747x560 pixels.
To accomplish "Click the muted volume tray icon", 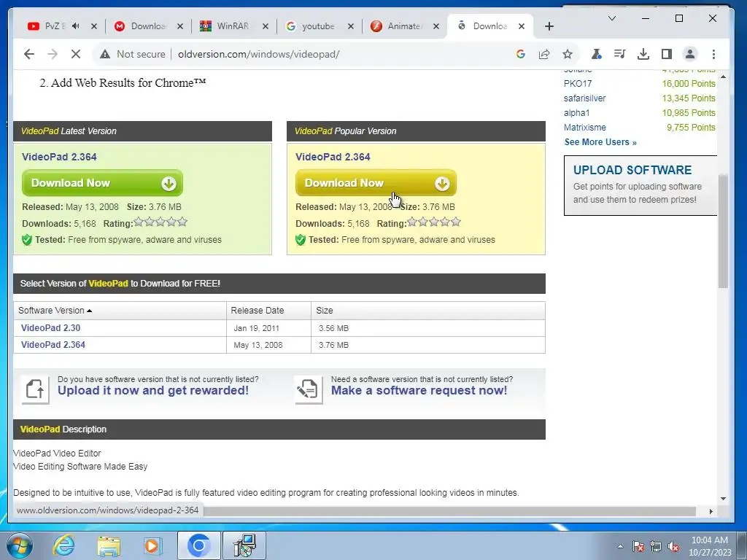I will (x=673, y=546).
